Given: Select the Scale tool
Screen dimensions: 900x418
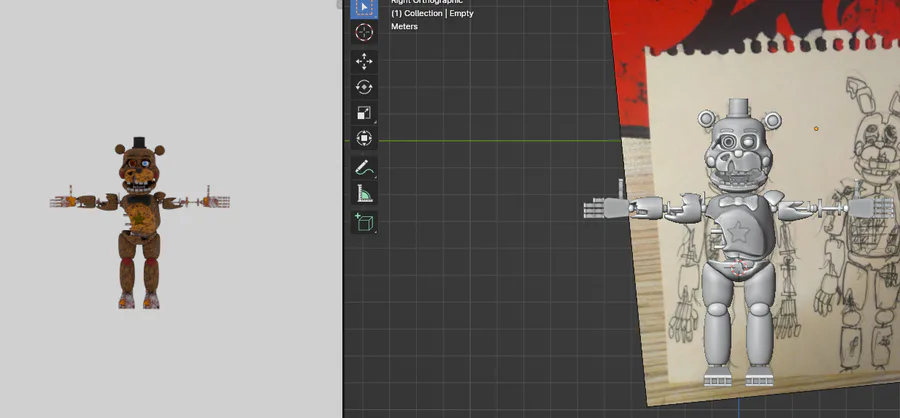Looking at the screenshot, I should click(364, 113).
